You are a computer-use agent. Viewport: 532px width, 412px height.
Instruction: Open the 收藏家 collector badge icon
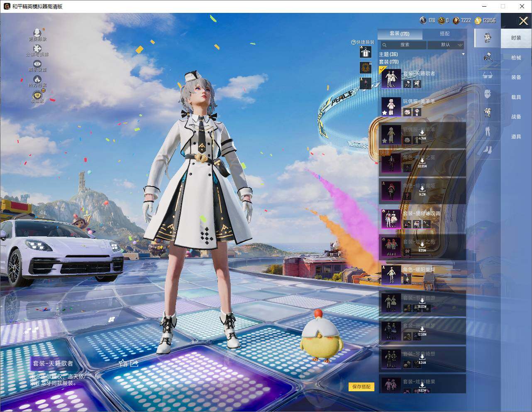[37, 95]
